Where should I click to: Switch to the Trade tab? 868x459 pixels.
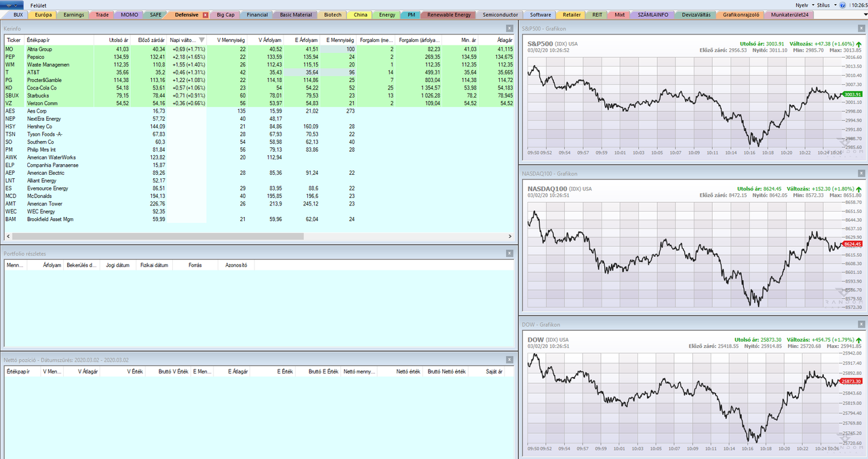point(102,14)
